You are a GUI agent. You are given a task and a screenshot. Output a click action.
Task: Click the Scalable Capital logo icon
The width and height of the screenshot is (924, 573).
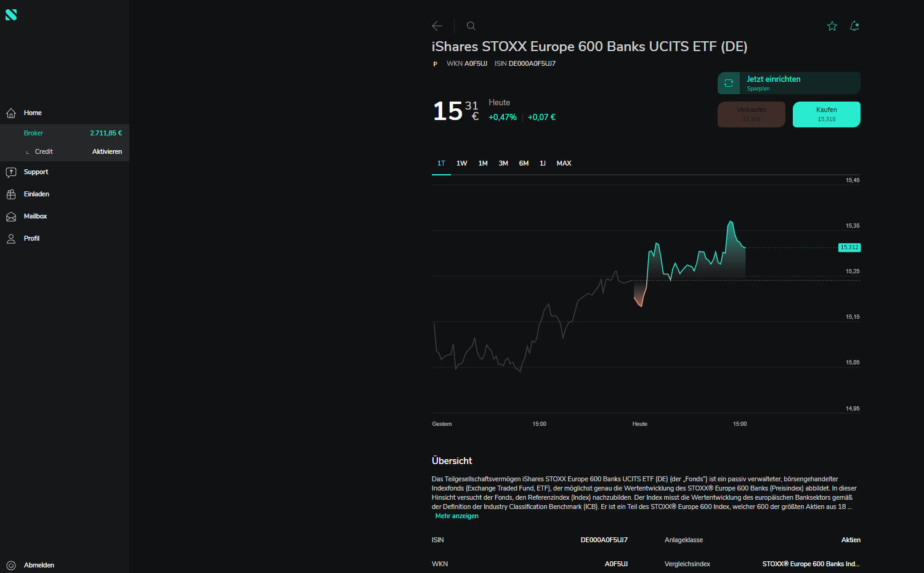[11, 15]
